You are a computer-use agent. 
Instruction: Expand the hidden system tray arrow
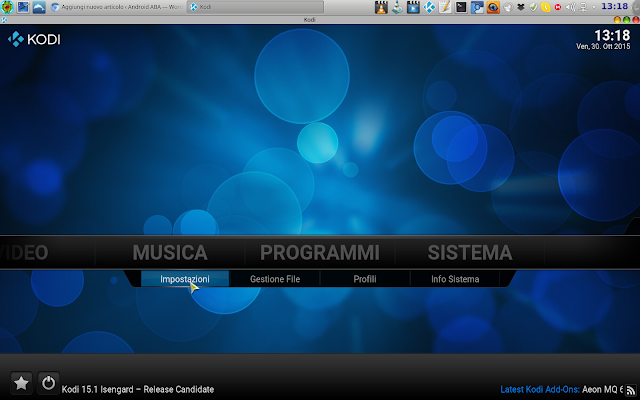click(594, 7)
